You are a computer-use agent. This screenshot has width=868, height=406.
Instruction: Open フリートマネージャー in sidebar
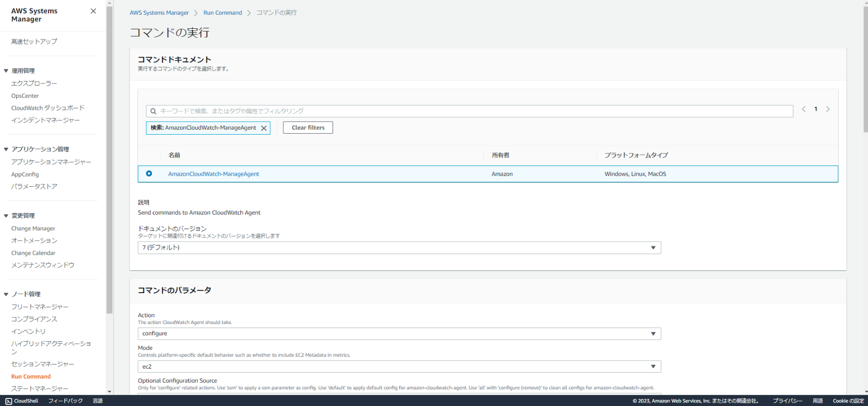point(39,307)
